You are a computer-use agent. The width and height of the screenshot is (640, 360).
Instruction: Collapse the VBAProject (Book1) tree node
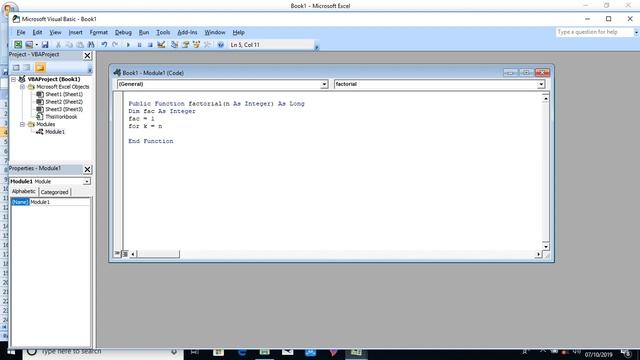13,79
